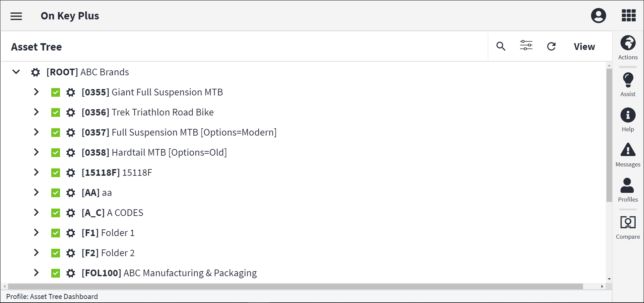This screenshot has width=644, height=303.
Task: Collapse the ROOT ABC Brands node
Action: [x=16, y=72]
